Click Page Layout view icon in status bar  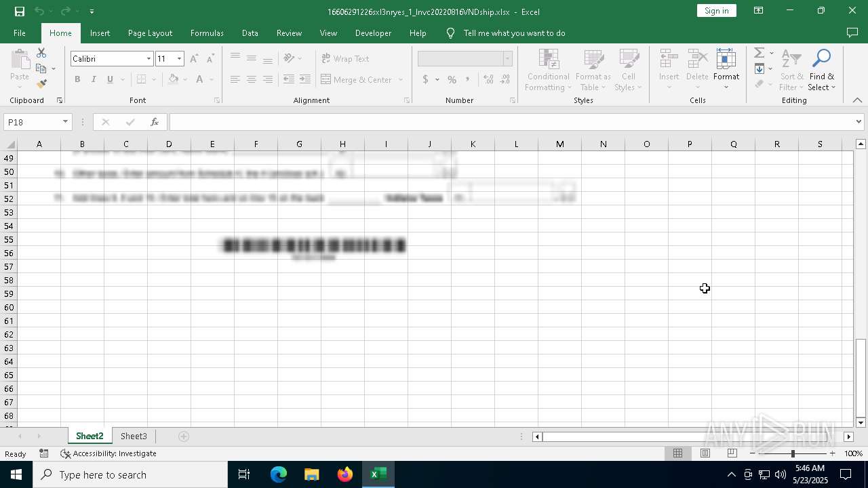click(705, 453)
